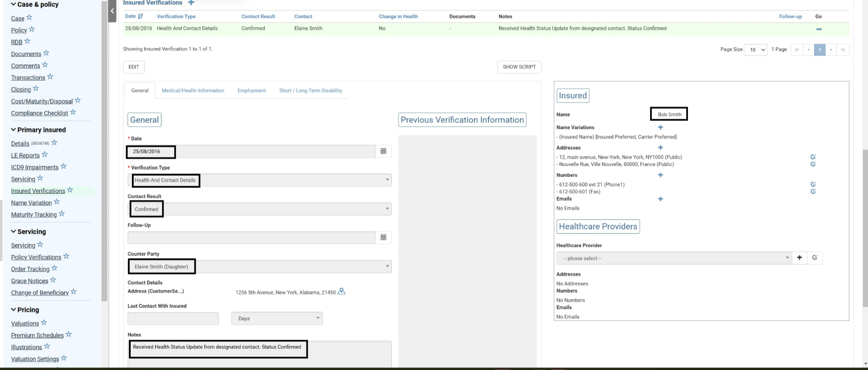Add a new insured email address
868x370 pixels.
(x=660, y=199)
